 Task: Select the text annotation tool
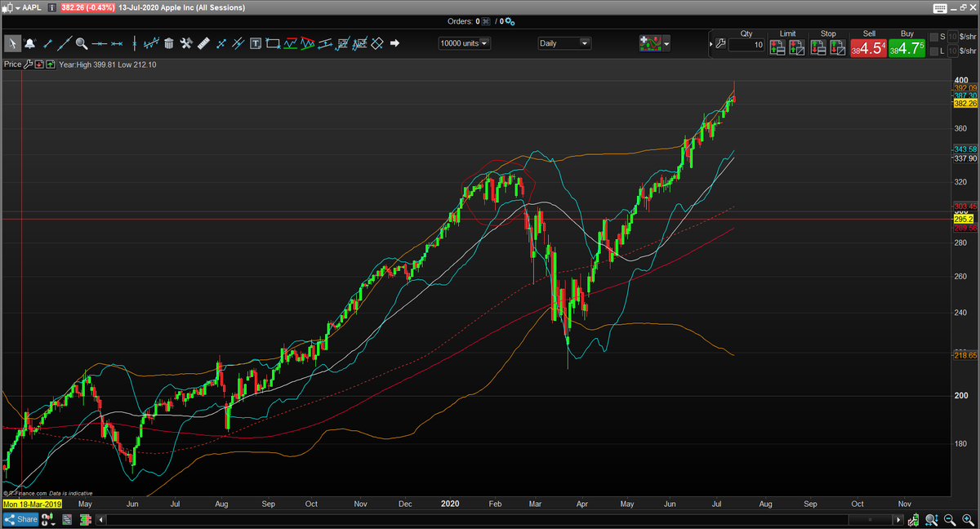tap(256, 43)
